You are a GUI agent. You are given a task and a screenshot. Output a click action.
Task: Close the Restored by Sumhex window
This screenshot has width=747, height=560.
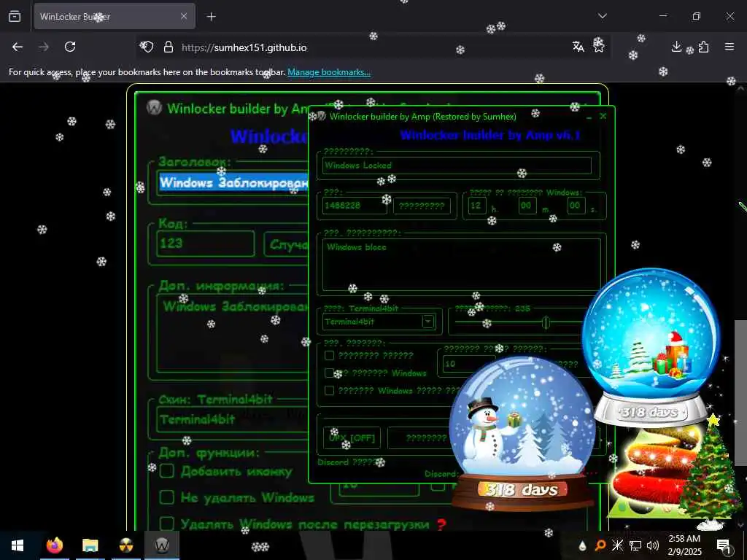[603, 116]
